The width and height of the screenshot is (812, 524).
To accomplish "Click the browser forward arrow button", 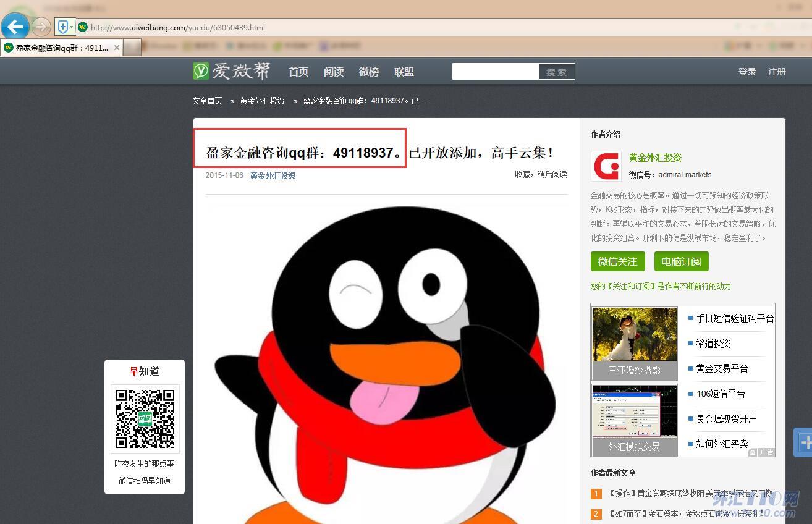I will [x=41, y=27].
